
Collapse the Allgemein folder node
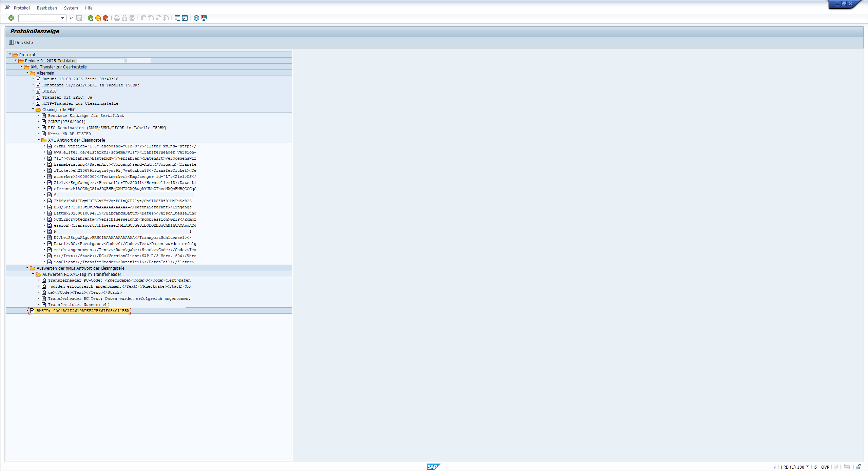(27, 73)
